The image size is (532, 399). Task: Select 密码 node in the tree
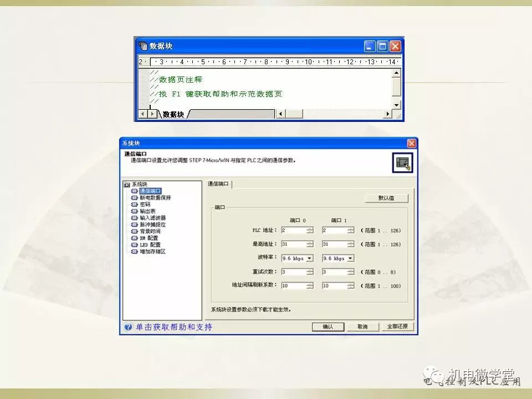(145, 204)
